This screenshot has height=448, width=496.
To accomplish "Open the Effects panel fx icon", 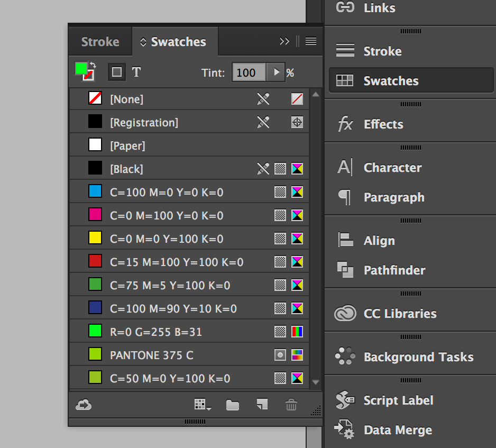I will (x=345, y=124).
